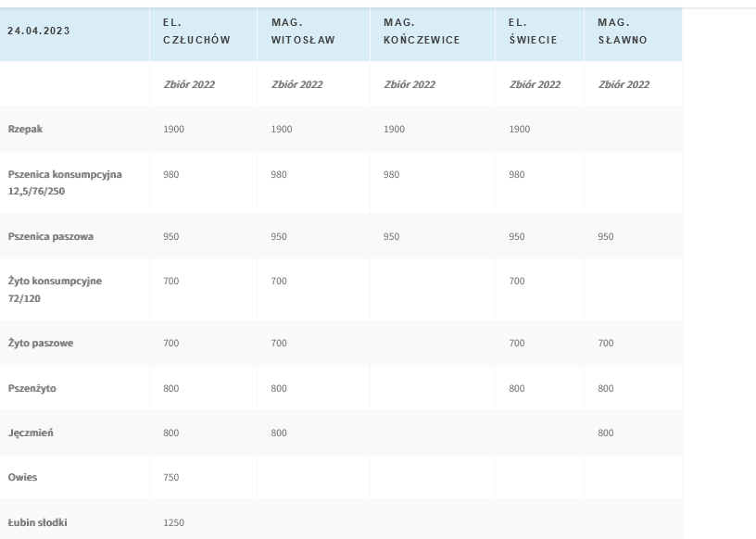Click the Mag. Kończewice column header
Viewport: 756px width, 539px height.
tap(421, 31)
